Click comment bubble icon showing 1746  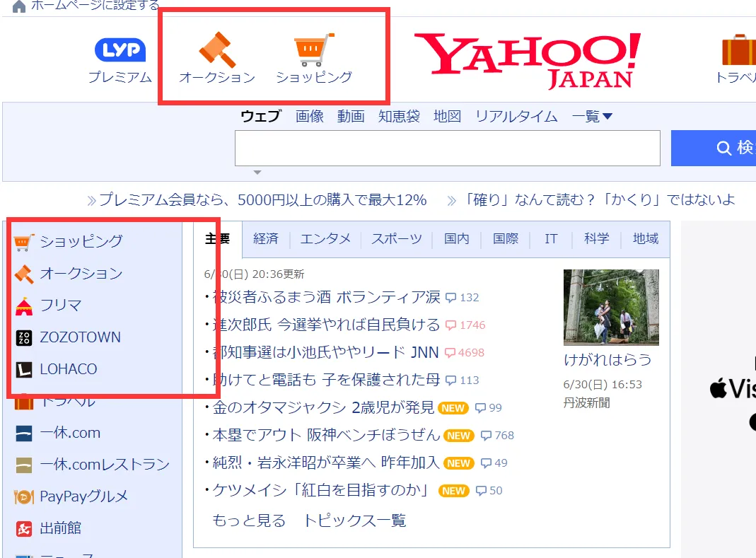pos(450,325)
